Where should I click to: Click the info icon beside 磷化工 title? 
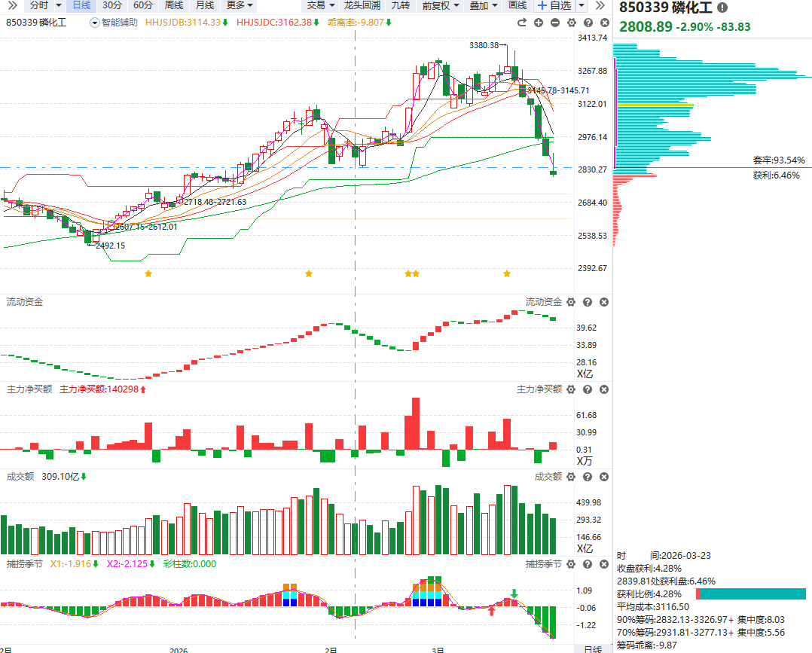722,8
